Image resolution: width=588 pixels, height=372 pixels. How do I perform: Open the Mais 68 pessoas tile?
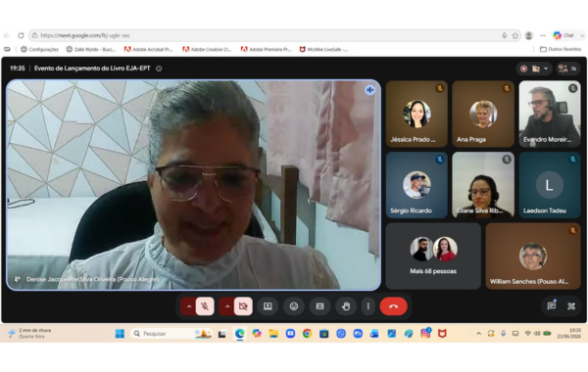pyautogui.click(x=433, y=256)
